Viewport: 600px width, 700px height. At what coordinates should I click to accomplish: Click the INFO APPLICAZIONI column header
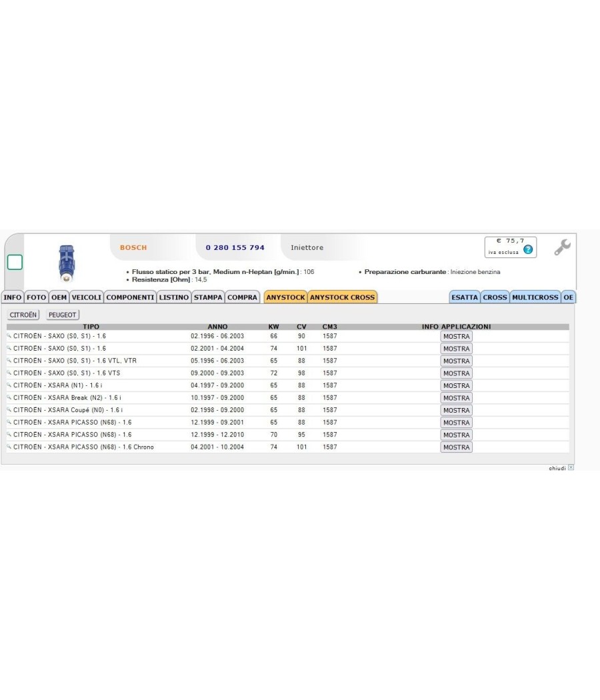pos(456,327)
